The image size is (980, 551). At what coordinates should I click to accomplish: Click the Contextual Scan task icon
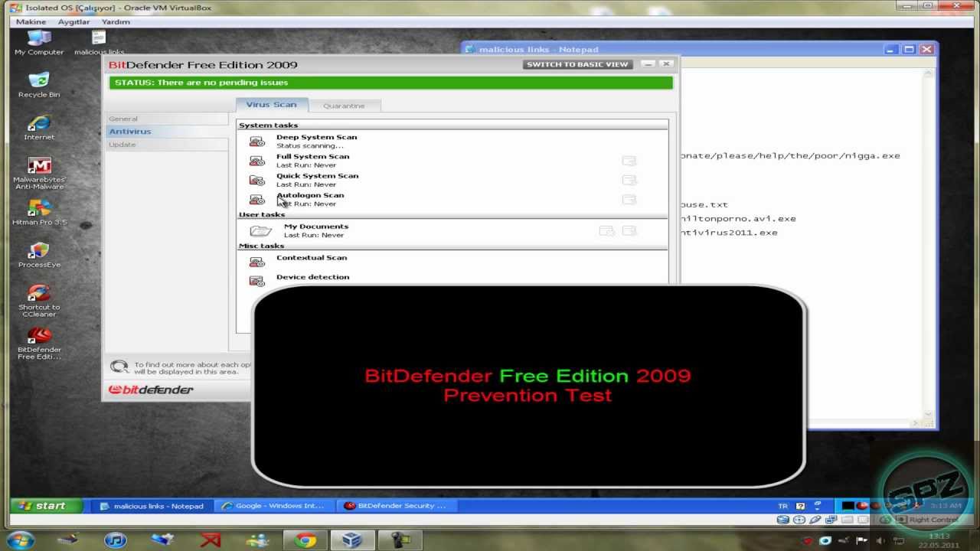point(257,262)
